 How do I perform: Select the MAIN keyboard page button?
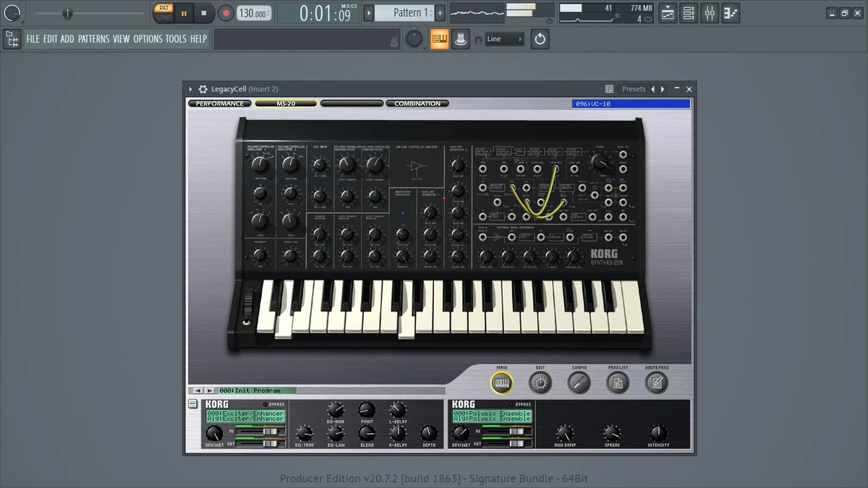pos(501,382)
